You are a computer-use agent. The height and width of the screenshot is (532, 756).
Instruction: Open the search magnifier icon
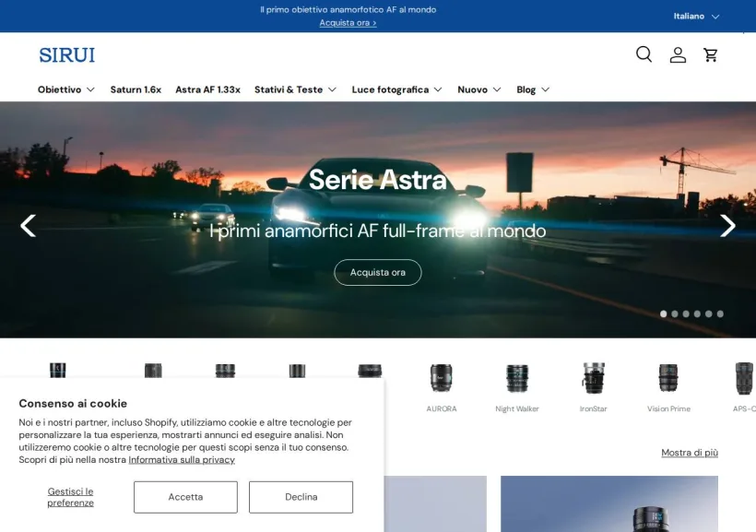tap(644, 54)
